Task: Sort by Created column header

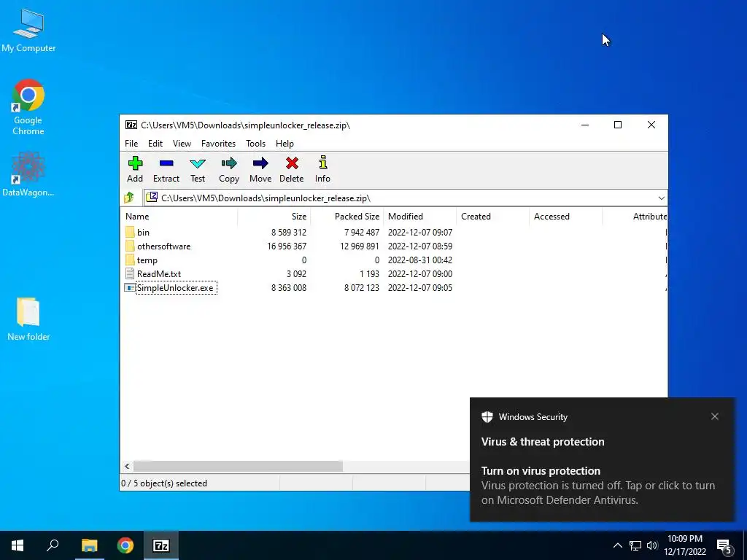Action: pos(492,216)
